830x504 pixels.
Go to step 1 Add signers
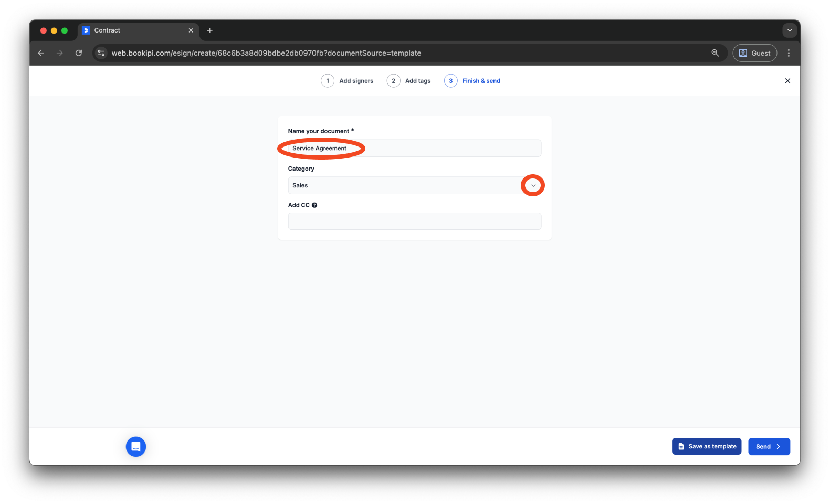[x=347, y=81]
